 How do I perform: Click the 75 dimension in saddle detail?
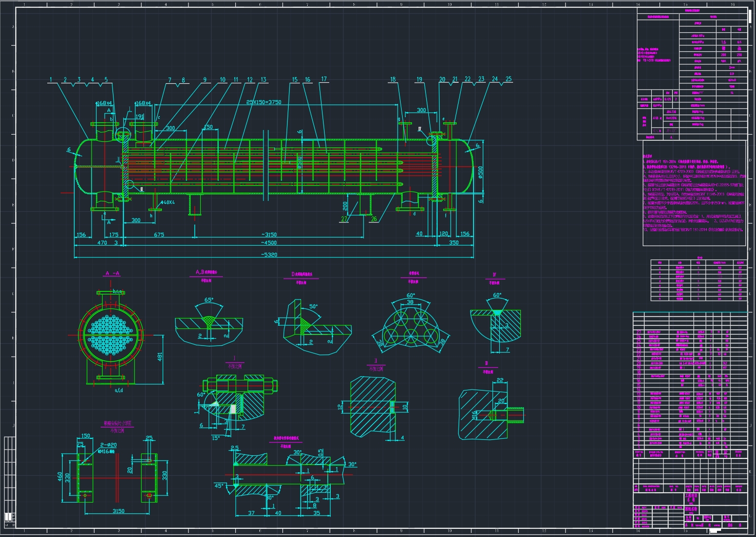click(80, 445)
